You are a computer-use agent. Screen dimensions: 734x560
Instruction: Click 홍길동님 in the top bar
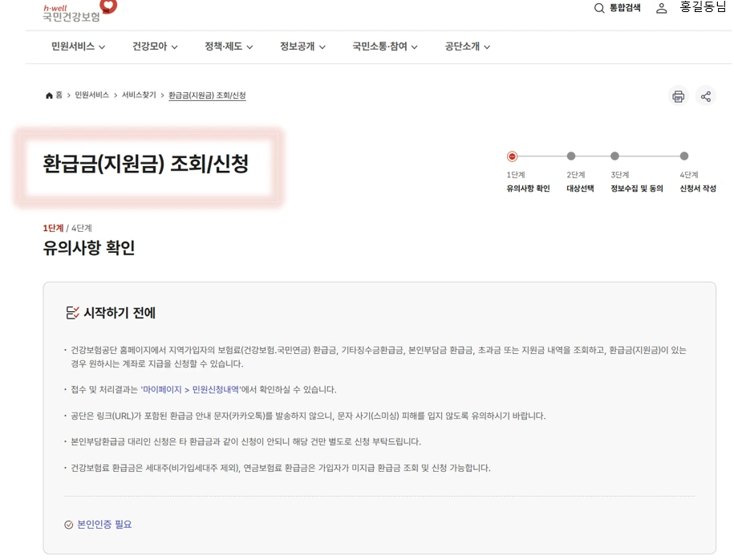point(702,8)
